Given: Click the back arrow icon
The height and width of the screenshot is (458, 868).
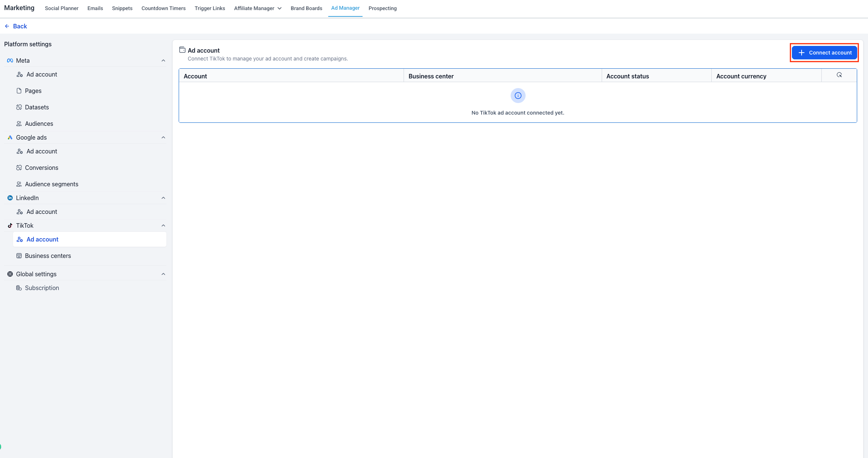Looking at the screenshot, I should (x=7, y=26).
